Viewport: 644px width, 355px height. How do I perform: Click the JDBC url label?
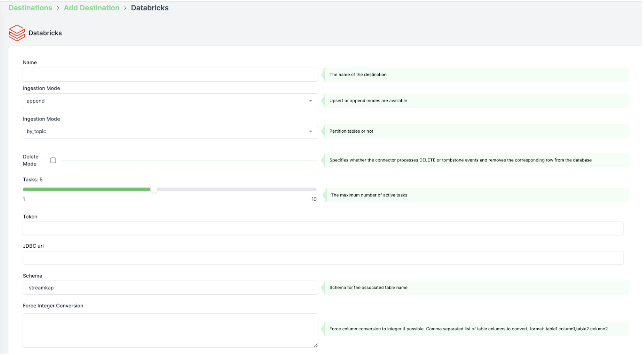pyautogui.click(x=33, y=246)
